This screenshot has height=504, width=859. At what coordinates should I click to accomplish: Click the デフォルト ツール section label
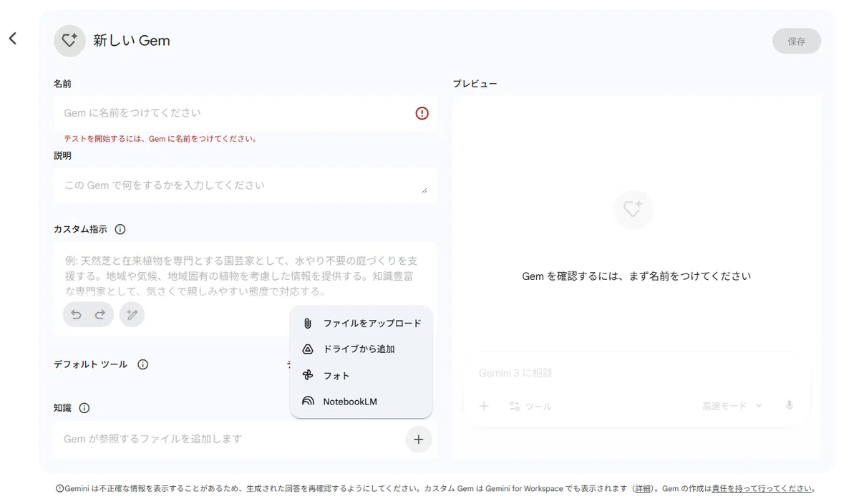point(90,364)
